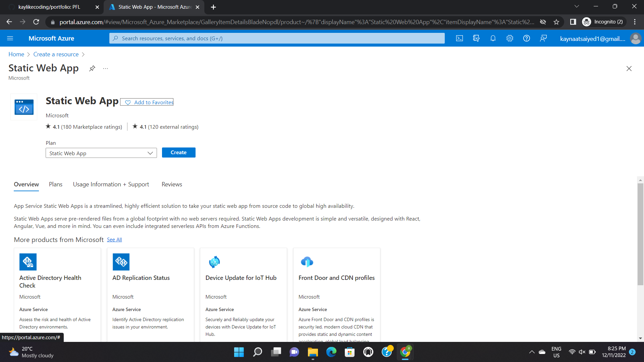Open the notifications bell
Screen dimensions: 644x362
493,39
